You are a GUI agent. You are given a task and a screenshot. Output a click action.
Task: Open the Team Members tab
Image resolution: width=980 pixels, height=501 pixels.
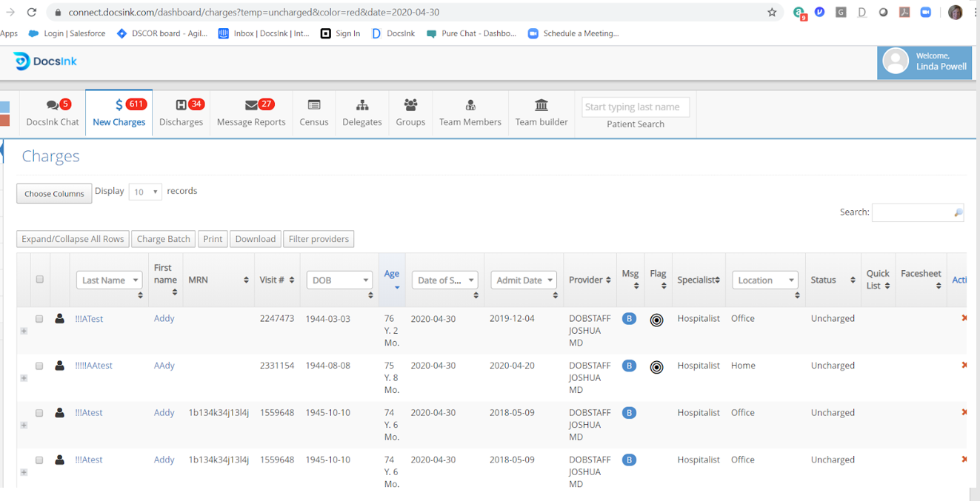tap(470, 112)
